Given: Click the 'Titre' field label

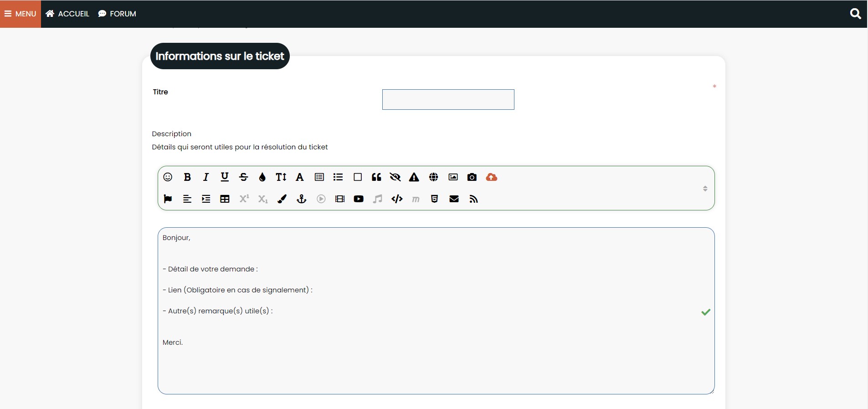Looking at the screenshot, I should point(160,92).
